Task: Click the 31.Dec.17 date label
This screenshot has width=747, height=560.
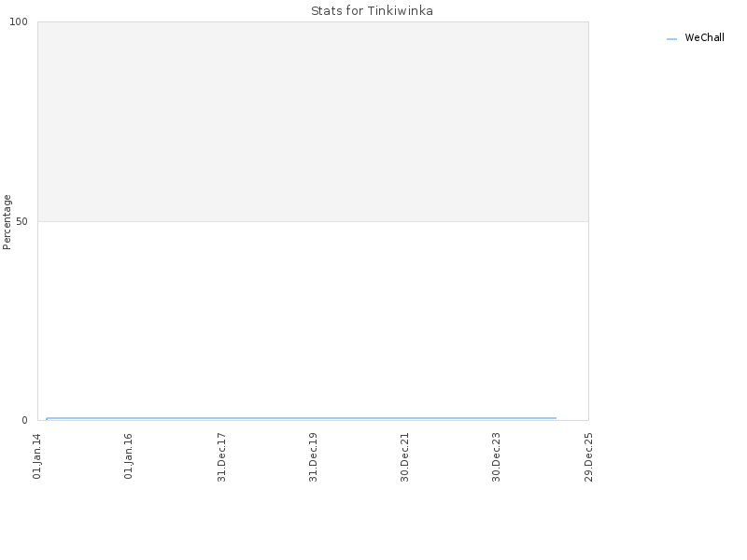Action: 221,457
